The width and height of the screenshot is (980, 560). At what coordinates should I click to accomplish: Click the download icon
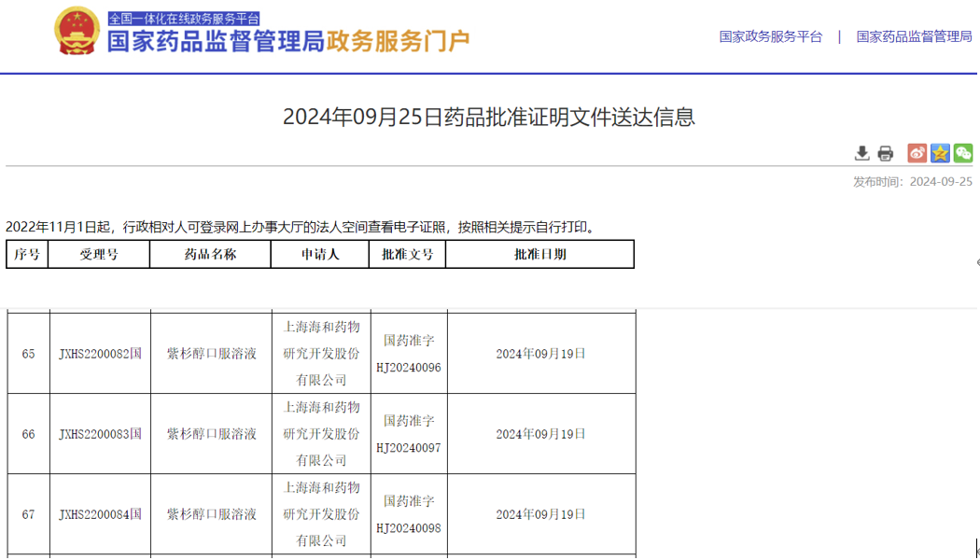[861, 153]
